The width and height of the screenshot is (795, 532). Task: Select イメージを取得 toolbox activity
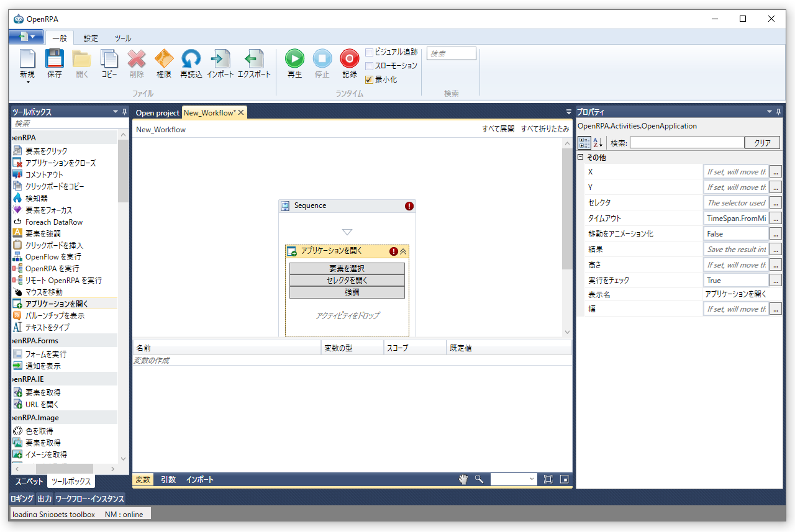click(46, 454)
